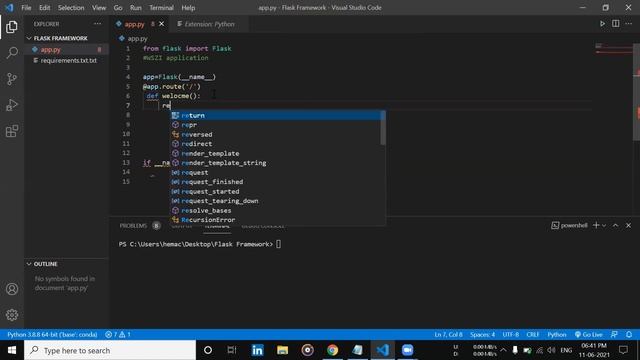Screen dimensions: 640x360
Task: Open the Edit menu
Action: pyautogui.click(x=44, y=8)
